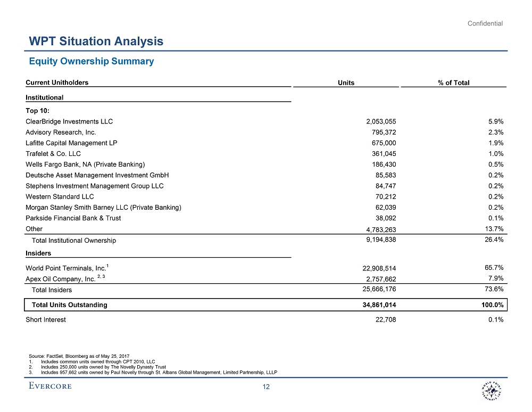Click the ClearBridge Investments LLC row label

point(69,121)
